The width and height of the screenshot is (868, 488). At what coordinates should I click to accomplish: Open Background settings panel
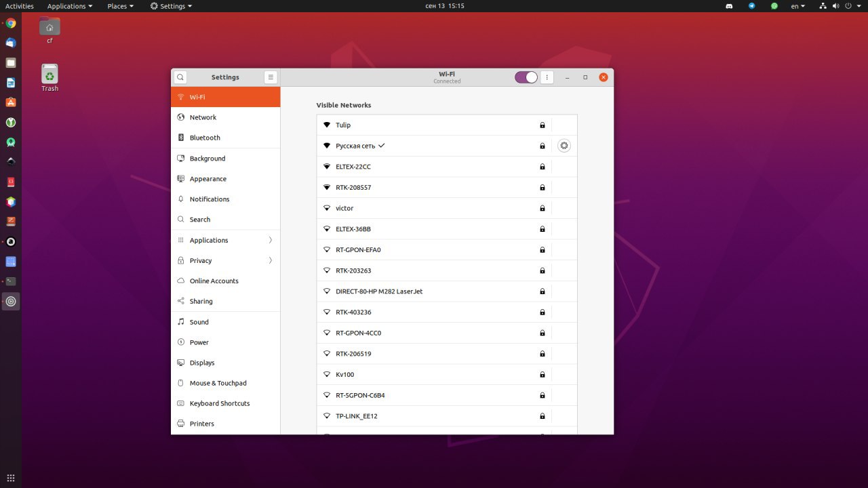(x=225, y=159)
